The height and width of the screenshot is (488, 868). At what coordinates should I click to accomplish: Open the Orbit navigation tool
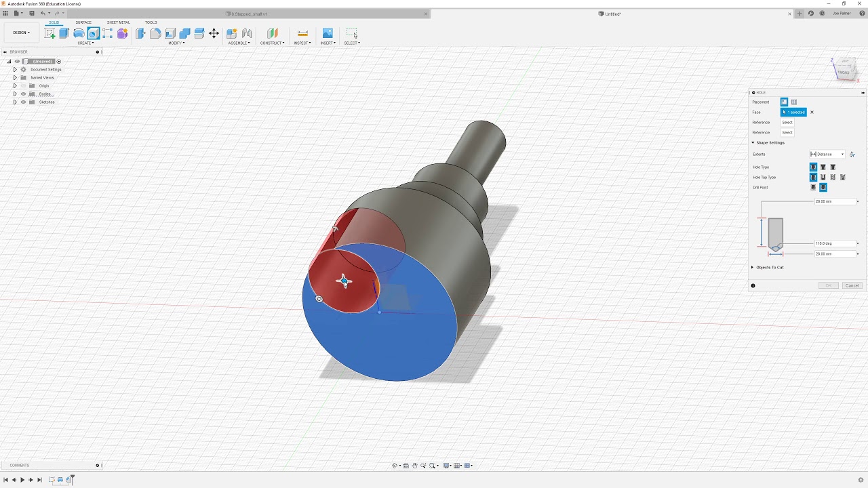395,466
